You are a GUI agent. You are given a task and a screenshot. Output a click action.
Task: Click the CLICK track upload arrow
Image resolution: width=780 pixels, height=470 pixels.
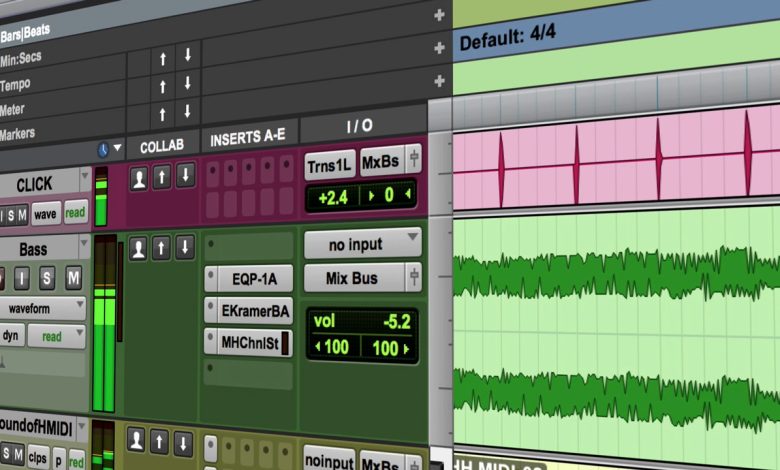(162, 177)
